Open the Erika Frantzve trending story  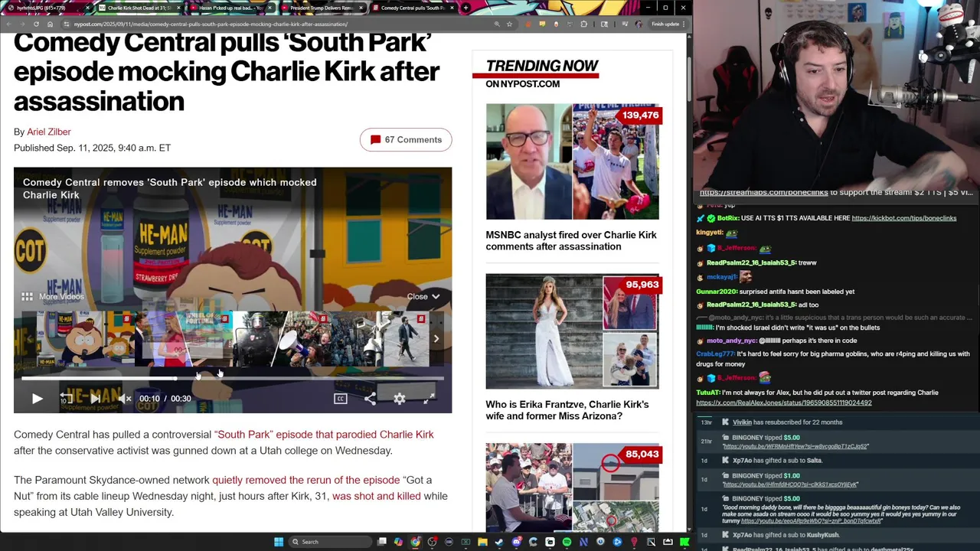pyautogui.click(x=567, y=410)
